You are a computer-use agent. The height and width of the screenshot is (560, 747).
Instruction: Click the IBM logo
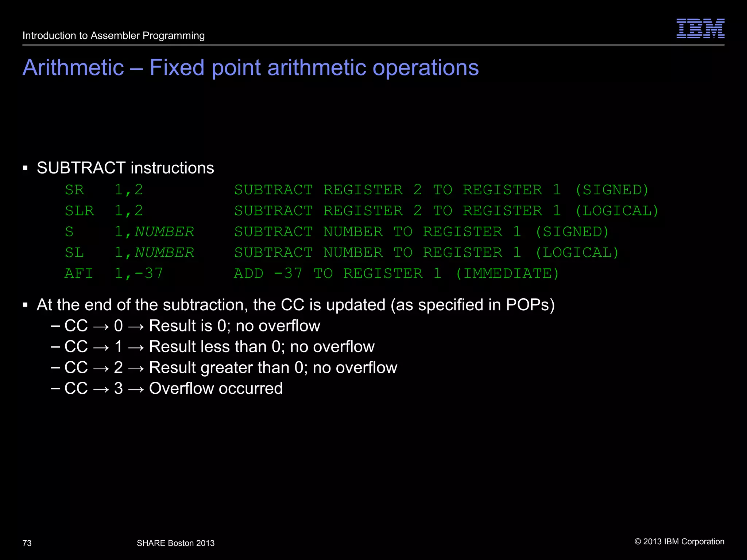[700, 28]
